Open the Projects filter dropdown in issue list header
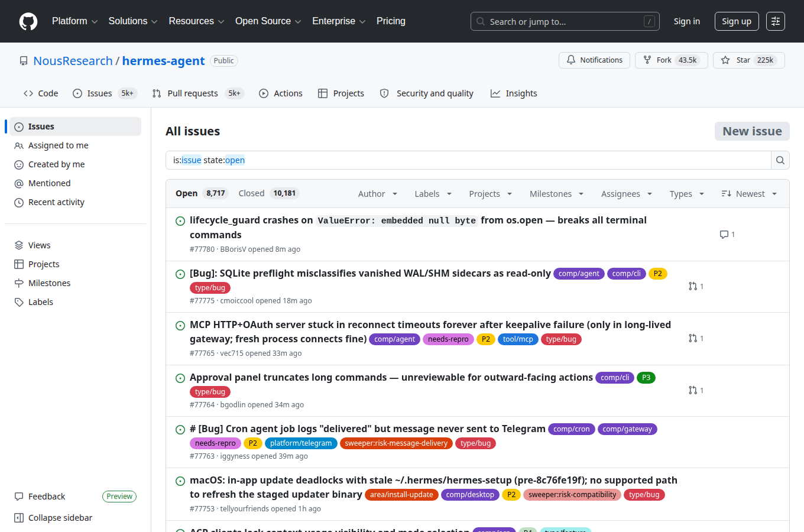804x532 pixels. [491, 194]
